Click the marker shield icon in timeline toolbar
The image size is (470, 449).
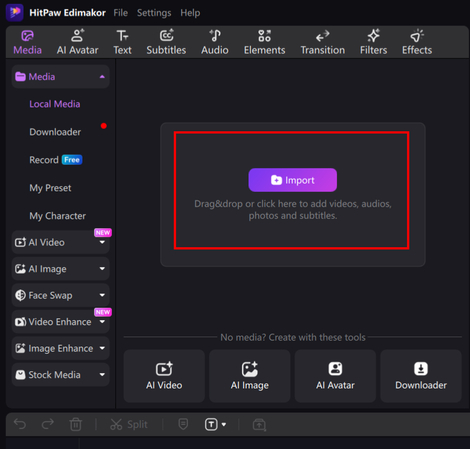point(183,424)
